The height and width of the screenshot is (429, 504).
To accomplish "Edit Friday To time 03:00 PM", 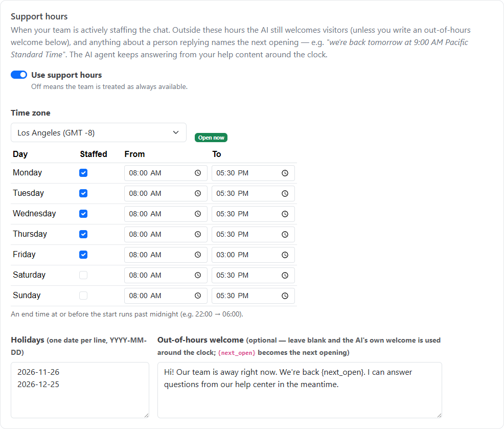I will point(254,255).
